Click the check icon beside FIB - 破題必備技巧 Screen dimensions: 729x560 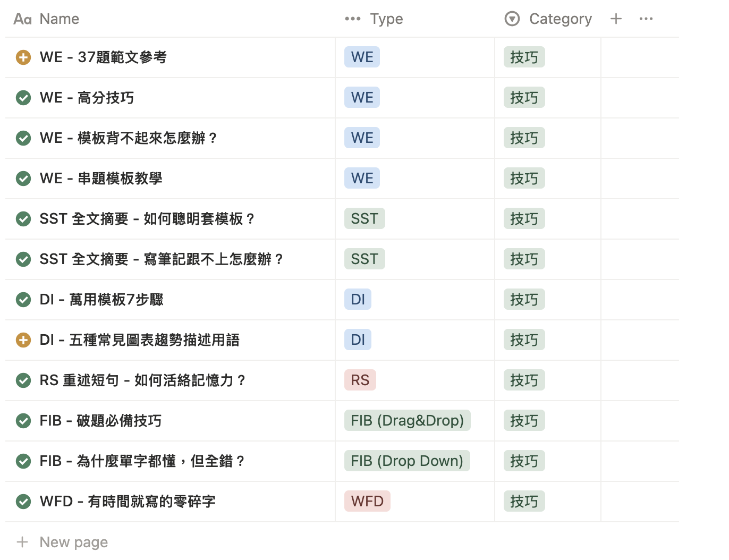(x=23, y=421)
